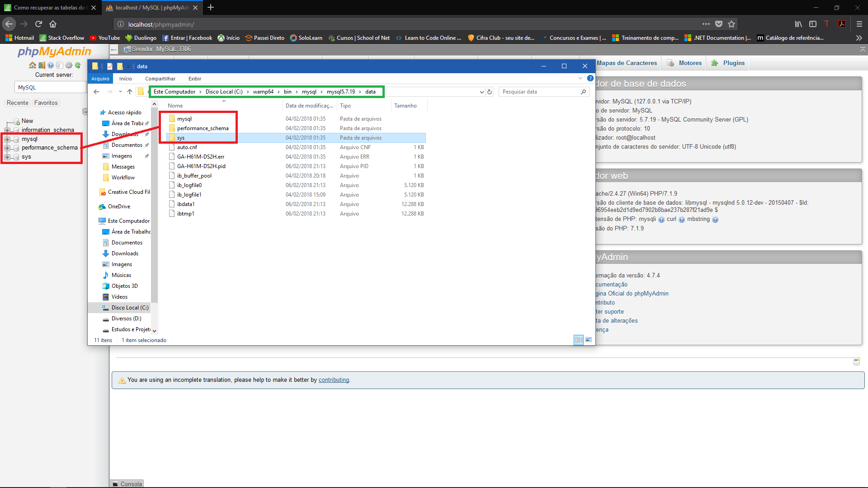The image size is (868, 488).
Task: Click the Explorer properties quick-access icon
Action: (x=110, y=66)
